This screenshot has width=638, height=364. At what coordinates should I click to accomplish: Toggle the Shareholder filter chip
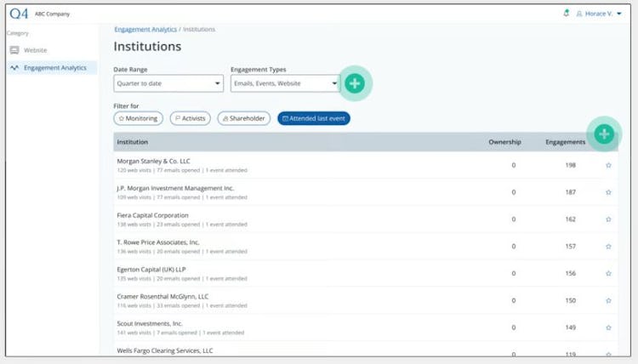point(244,118)
